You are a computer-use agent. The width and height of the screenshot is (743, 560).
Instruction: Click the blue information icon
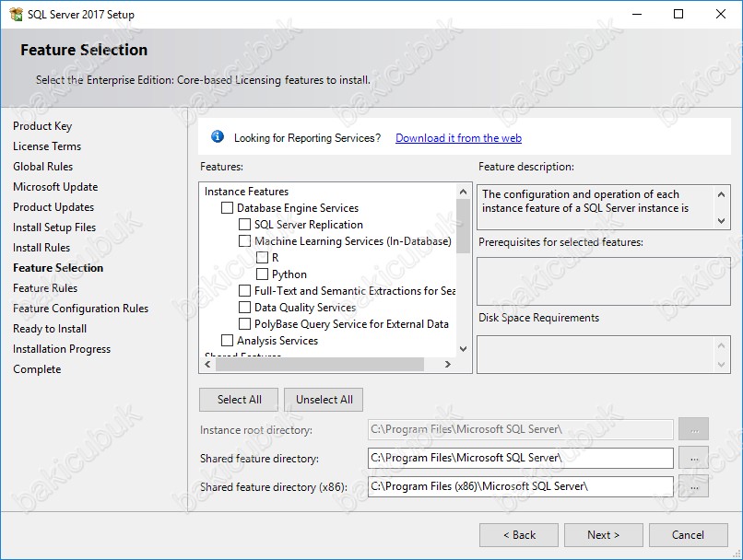point(218,137)
